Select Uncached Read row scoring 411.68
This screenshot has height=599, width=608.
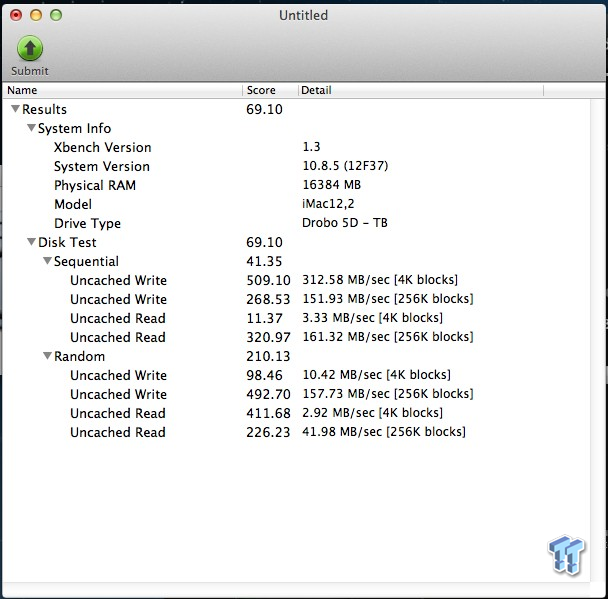point(296,413)
